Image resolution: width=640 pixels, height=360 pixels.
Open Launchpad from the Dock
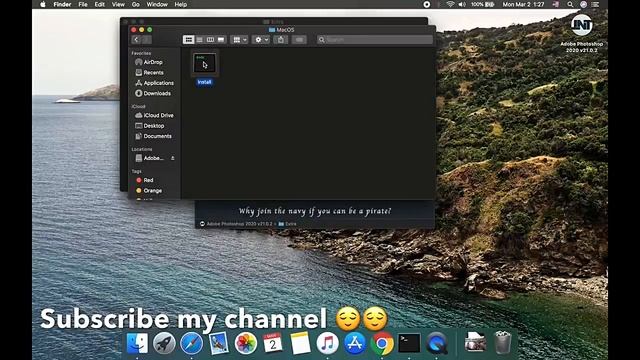pos(164,343)
